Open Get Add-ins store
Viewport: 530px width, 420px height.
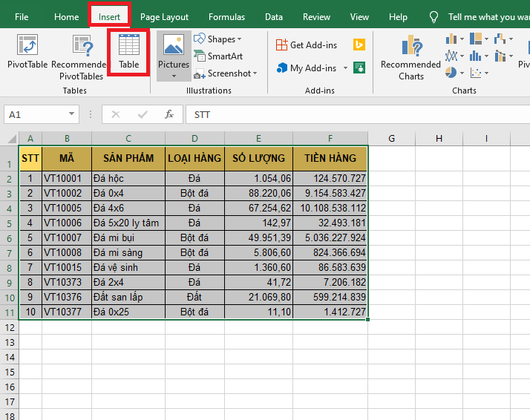(306, 45)
